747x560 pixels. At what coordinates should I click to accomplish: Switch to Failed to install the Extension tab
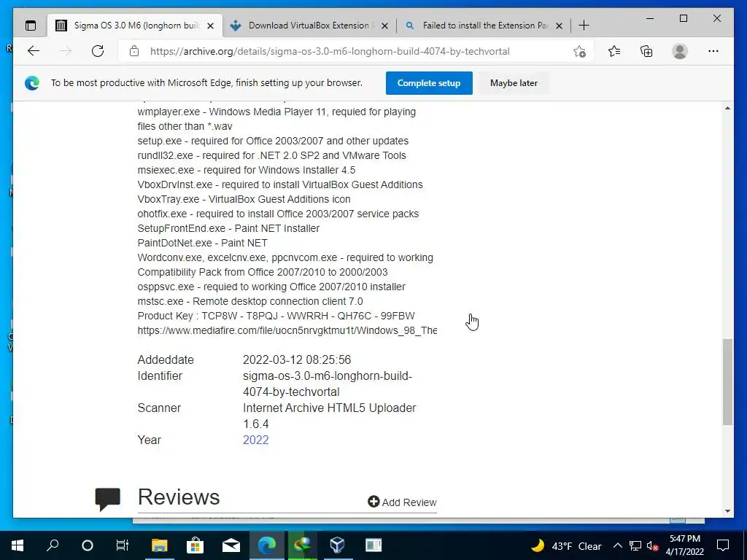click(484, 26)
